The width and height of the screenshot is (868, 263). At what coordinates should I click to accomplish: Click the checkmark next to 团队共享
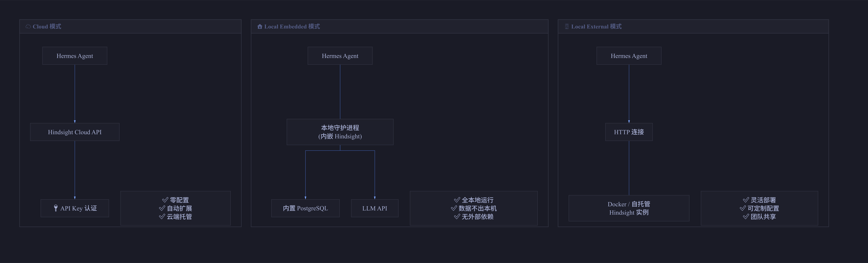click(746, 216)
